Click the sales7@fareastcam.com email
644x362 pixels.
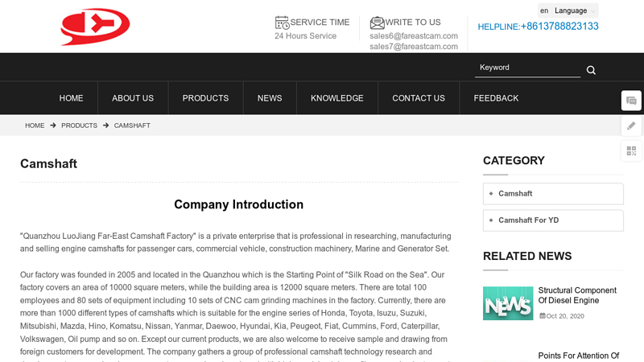pos(414,47)
